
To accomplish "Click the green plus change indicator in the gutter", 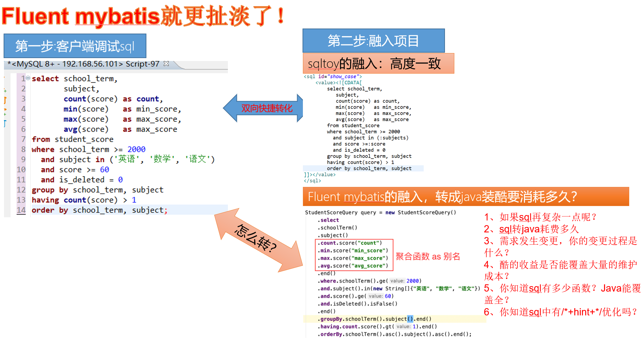I will click(5, 91).
